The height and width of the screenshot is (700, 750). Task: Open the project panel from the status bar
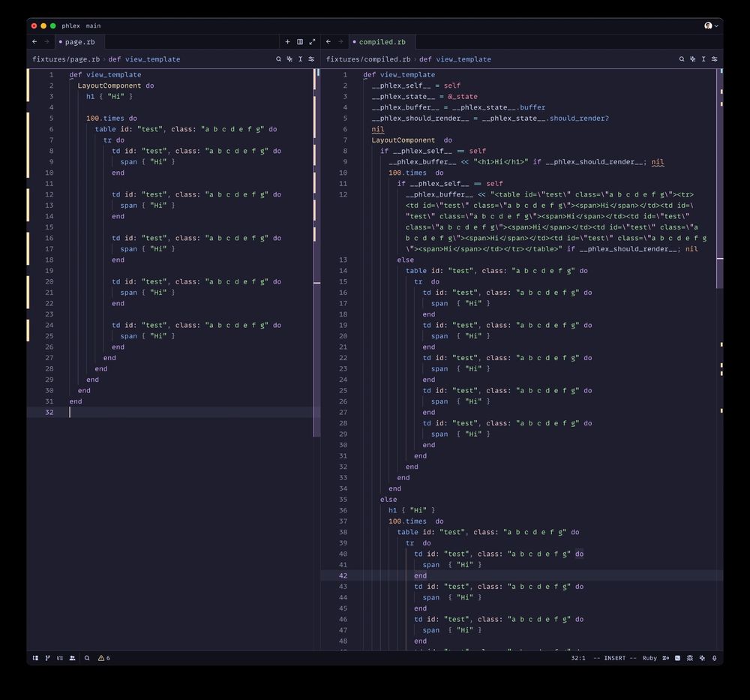tap(35, 658)
